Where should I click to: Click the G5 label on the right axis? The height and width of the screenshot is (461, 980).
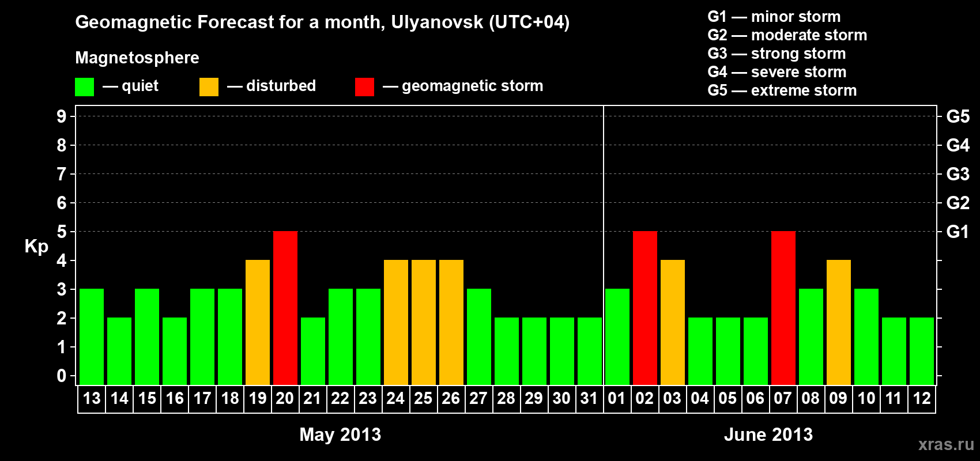(958, 116)
